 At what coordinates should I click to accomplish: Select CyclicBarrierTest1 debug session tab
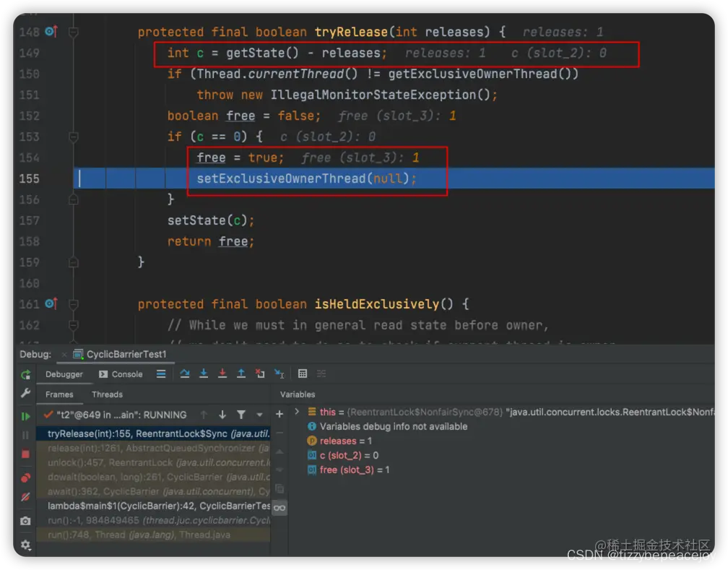pos(120,355)
